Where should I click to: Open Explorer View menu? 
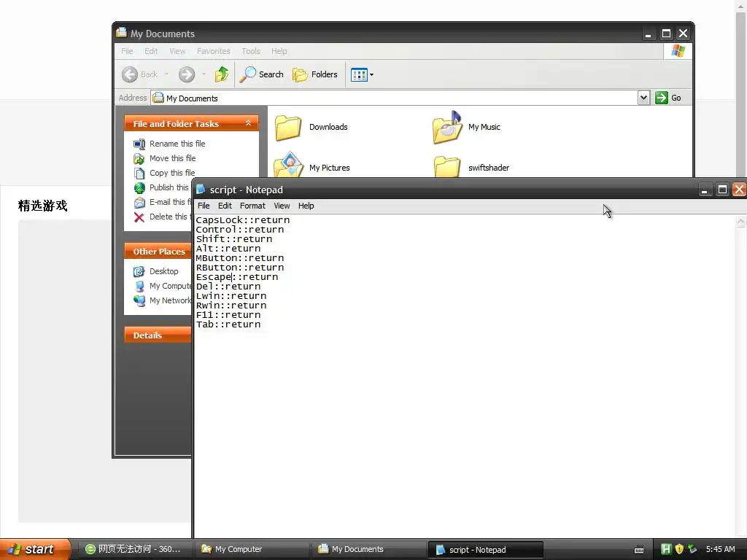[x=177, y=51]
